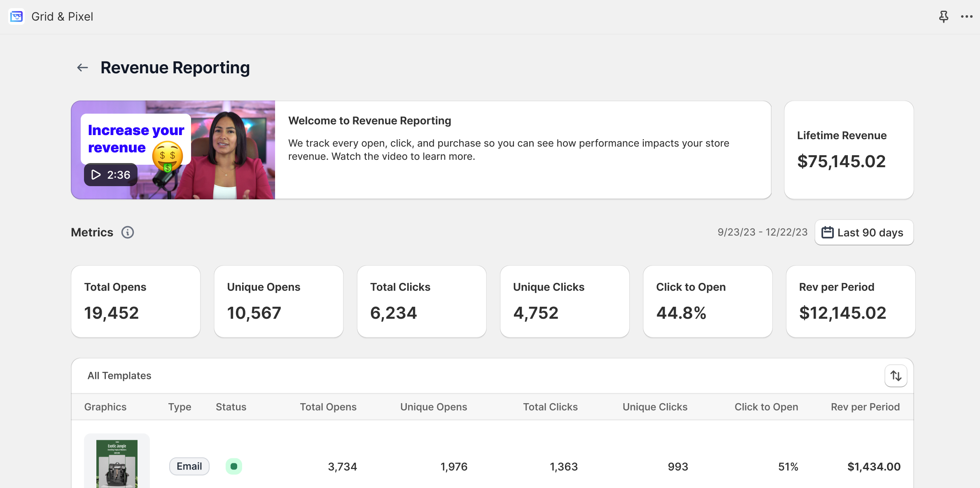The image size is (980, 488).
Task: Click the Lifetime Revenue card
Action: pyautogui.click(x=849, y=150)
